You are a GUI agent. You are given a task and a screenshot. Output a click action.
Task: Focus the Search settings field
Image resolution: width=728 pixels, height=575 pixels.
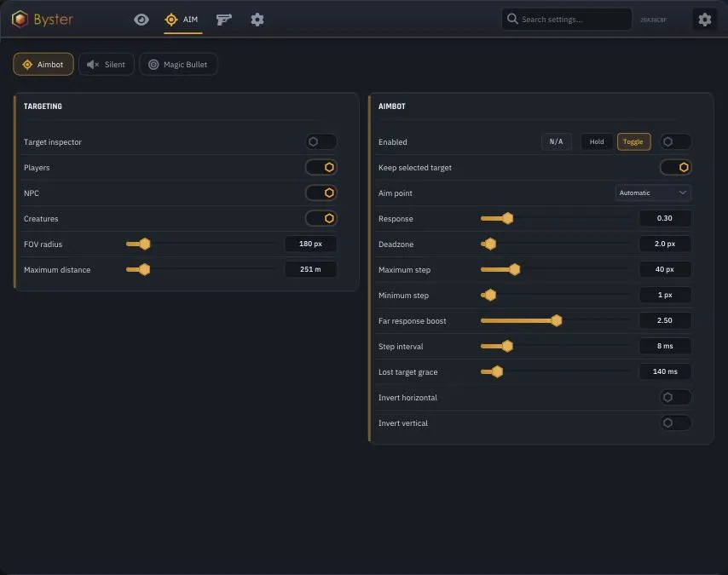(x=566, y=20)
